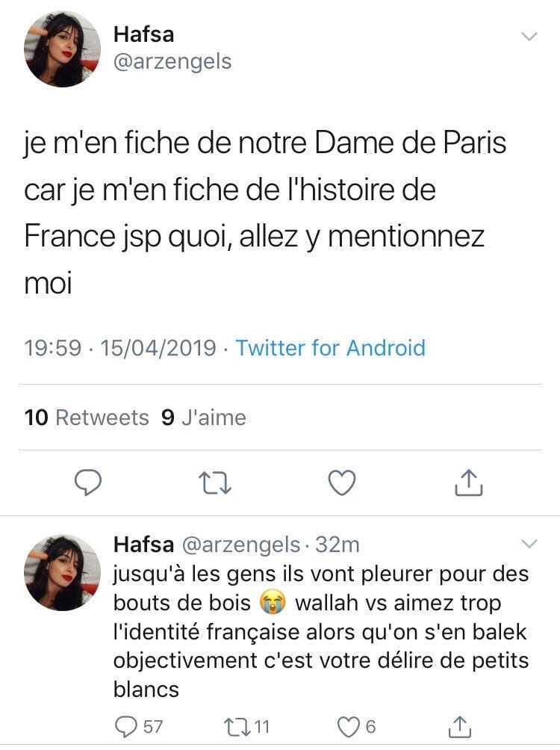View the 9 J'aime list

pos(204,418)
